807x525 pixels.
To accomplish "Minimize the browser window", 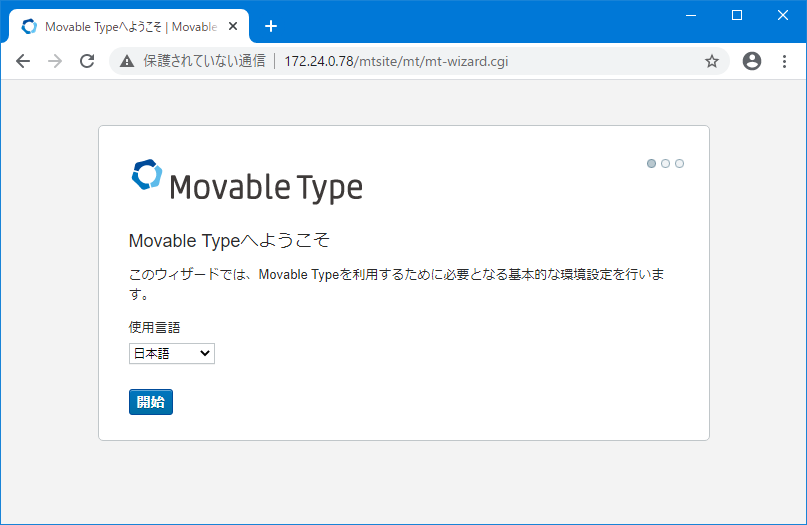I will pos(691,15).
